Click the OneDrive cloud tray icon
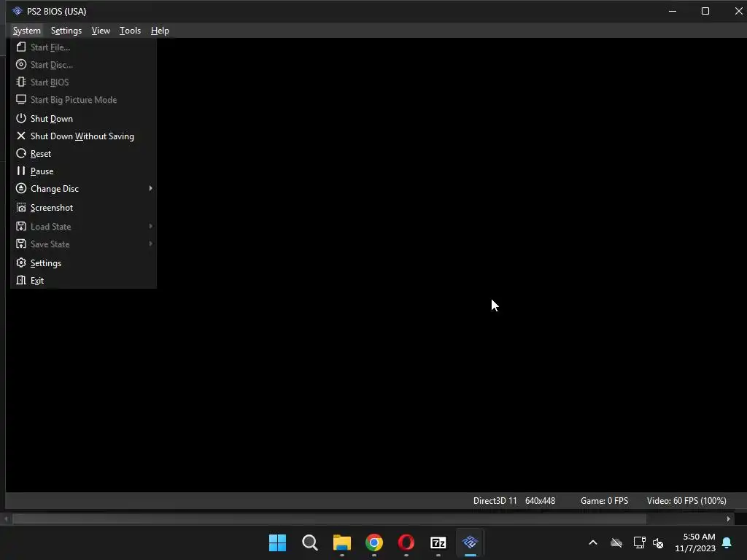The image size is (747, 560). tap(616, 542)
